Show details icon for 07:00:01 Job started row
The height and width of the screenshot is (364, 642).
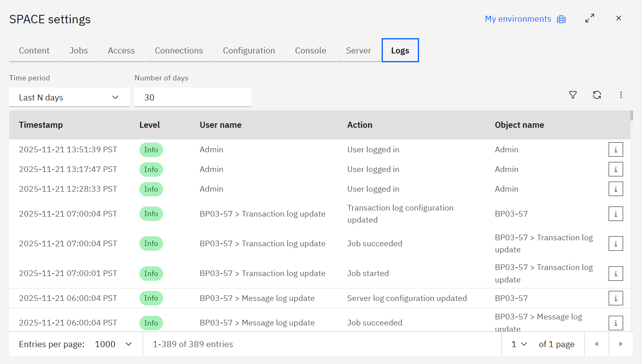click(x=615, y=274)
